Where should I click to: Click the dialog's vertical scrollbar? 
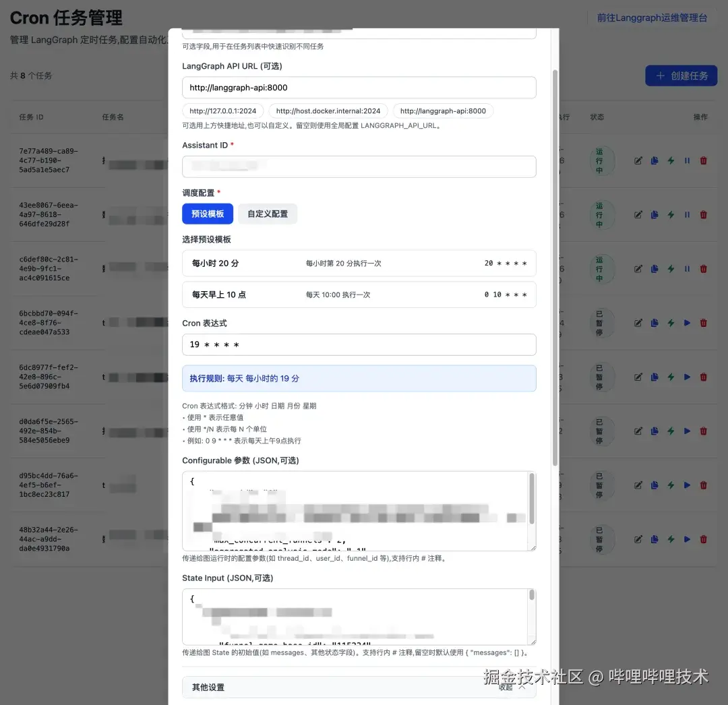tap(555, 268)
